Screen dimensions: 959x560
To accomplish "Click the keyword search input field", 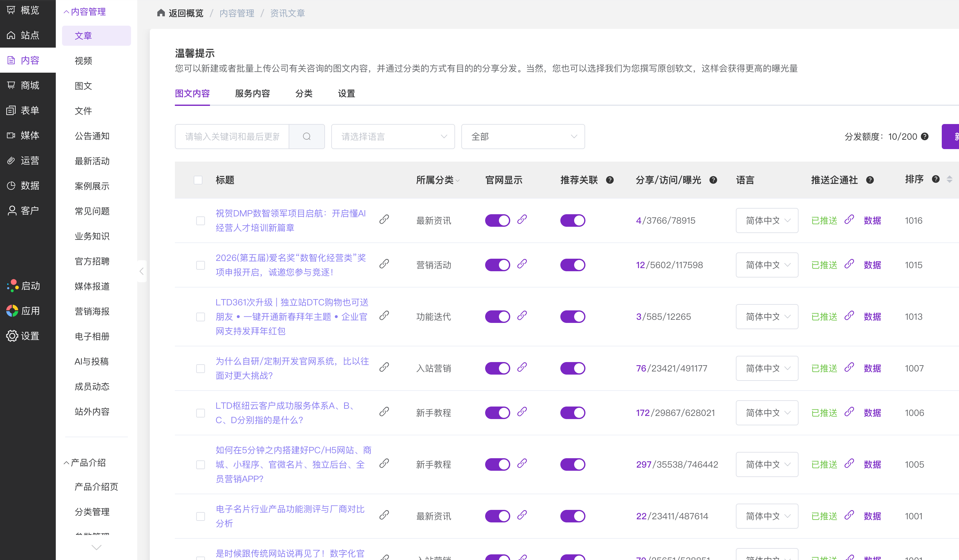I will click(x=232, y=137).
